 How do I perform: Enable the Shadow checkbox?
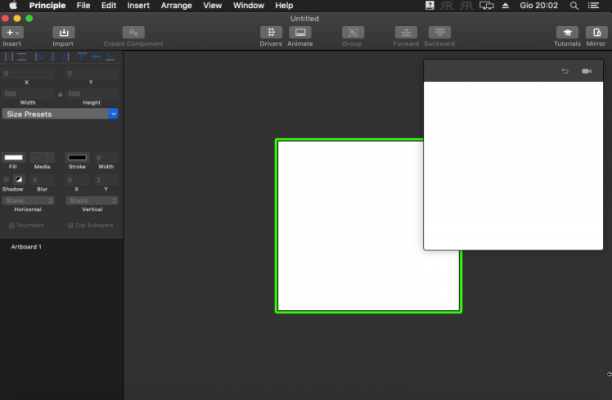pyautogui.click(x=6, y=180)
